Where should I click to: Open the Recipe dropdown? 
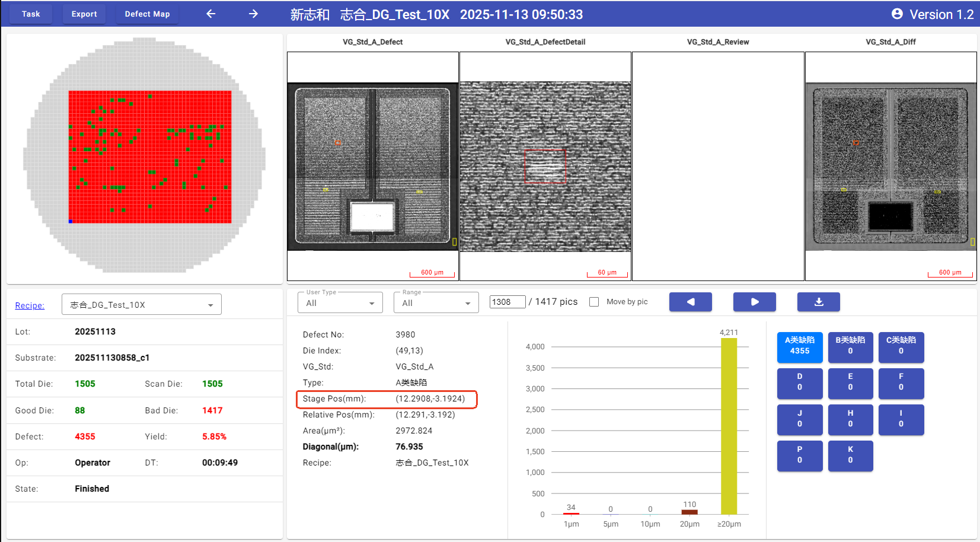coord(142,305)
